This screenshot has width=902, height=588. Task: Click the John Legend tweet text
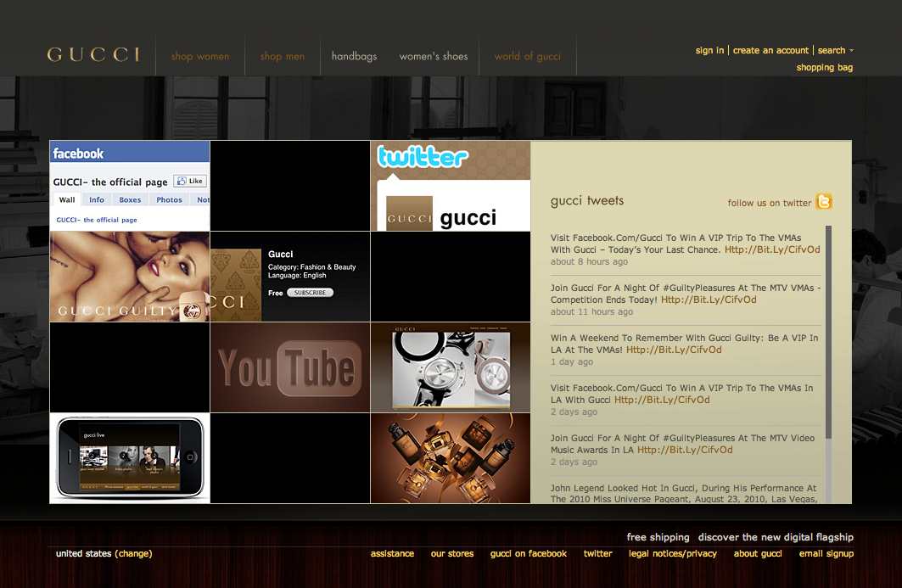pyautogui.click(x=683, y=494)
